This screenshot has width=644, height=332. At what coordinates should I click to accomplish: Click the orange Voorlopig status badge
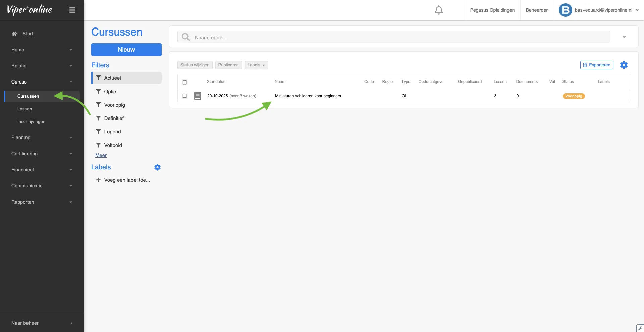[x=573, y=96]
